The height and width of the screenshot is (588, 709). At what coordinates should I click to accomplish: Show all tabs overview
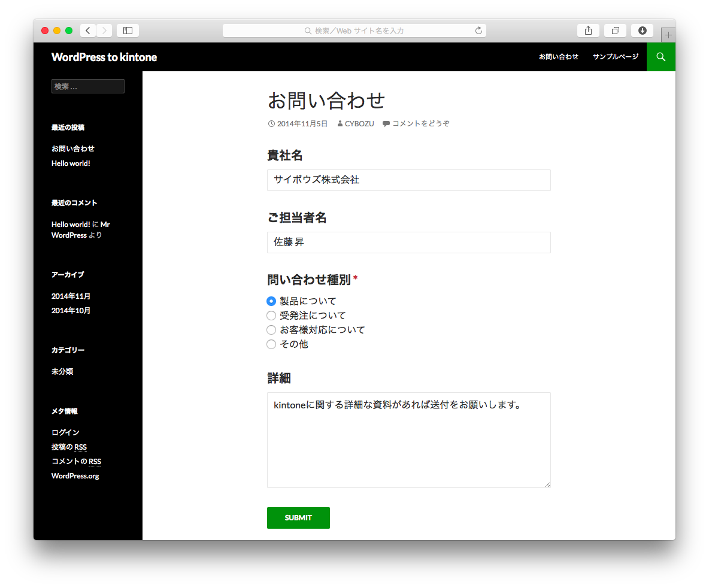[x=616, y=31]
